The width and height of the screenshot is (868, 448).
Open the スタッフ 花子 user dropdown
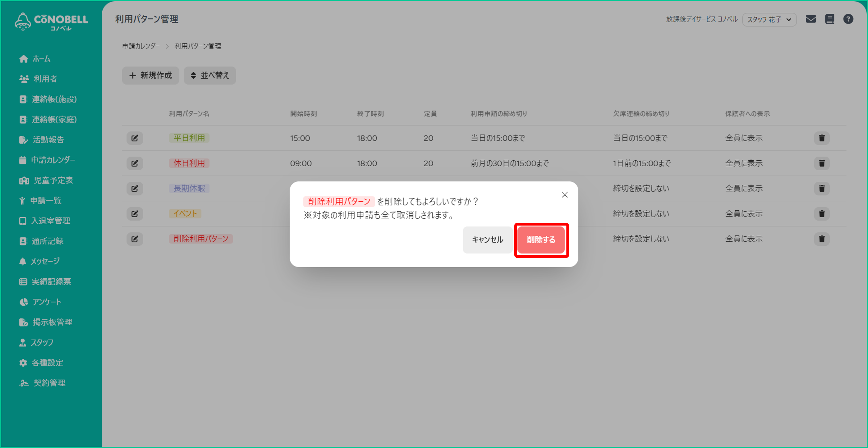769,19
